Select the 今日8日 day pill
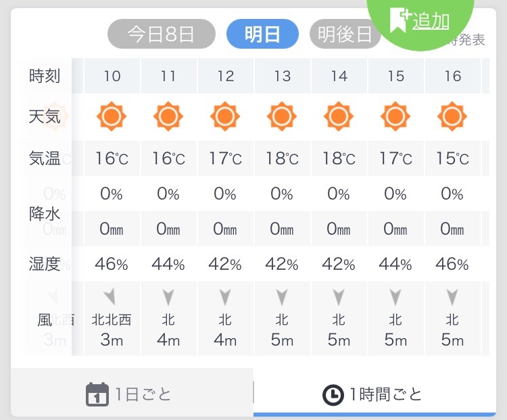This screenshot has height=420, width=507. click(x=161, y=34)
